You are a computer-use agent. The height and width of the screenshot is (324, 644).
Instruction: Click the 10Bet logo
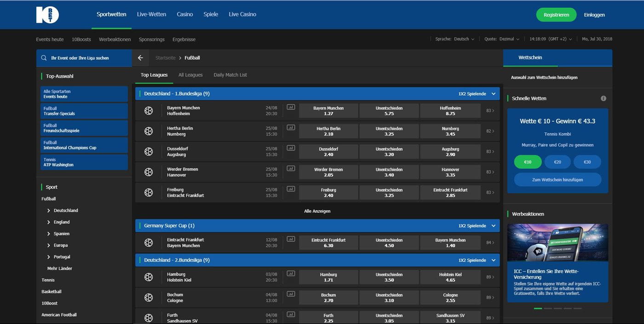tap(47, 15)
